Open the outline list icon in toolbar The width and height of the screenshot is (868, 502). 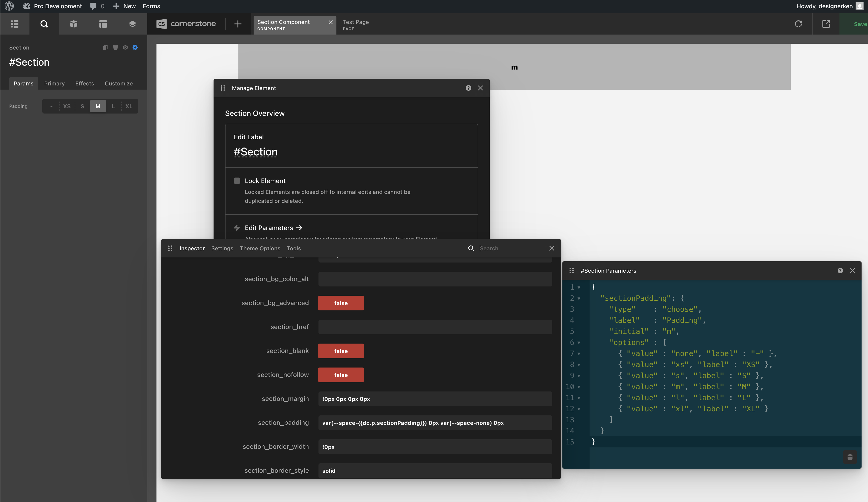(x=14, y=24)
